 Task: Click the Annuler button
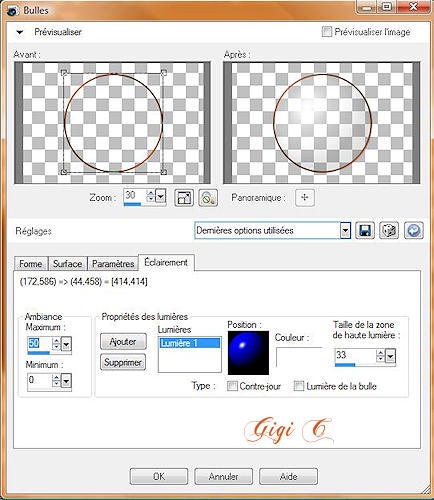tap(223, 476)
